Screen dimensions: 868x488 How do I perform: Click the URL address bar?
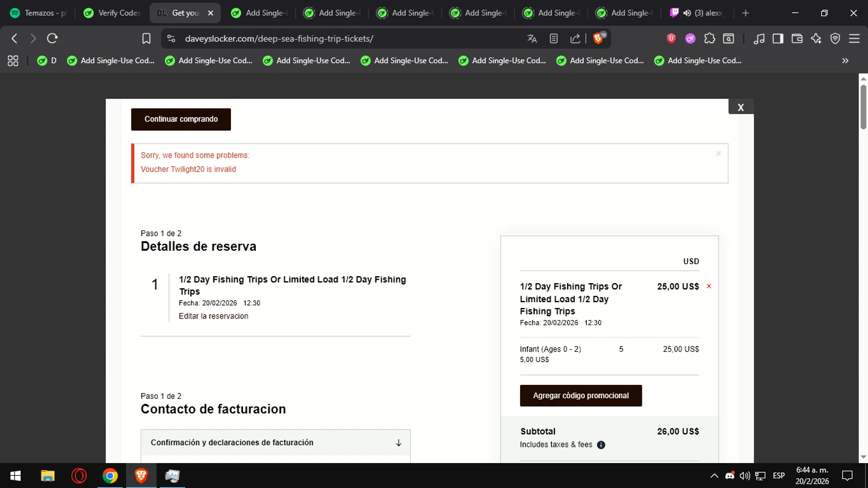coord(347,38)
